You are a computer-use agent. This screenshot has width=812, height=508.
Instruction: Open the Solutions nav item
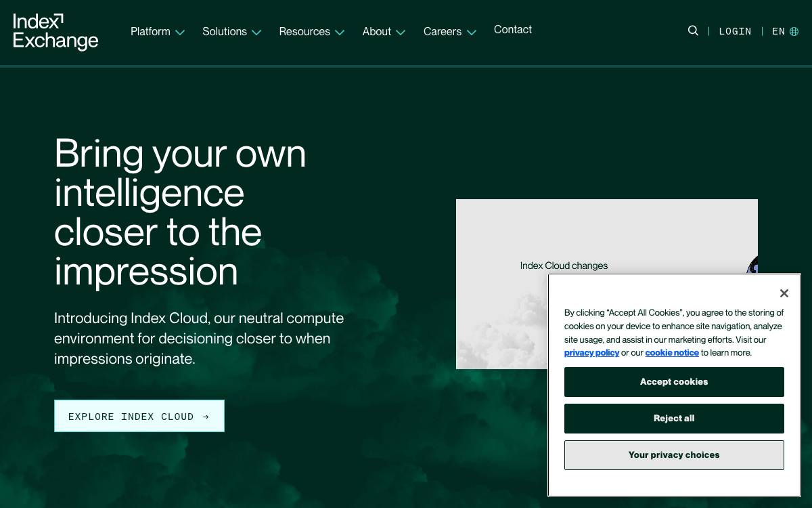pyautogui.click(x=225, y=31)
